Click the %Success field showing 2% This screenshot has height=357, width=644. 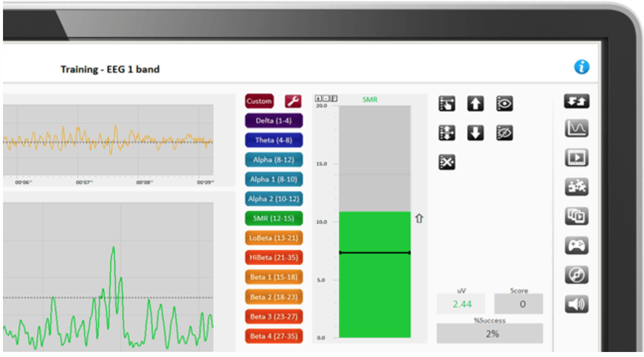pos(490,333)
